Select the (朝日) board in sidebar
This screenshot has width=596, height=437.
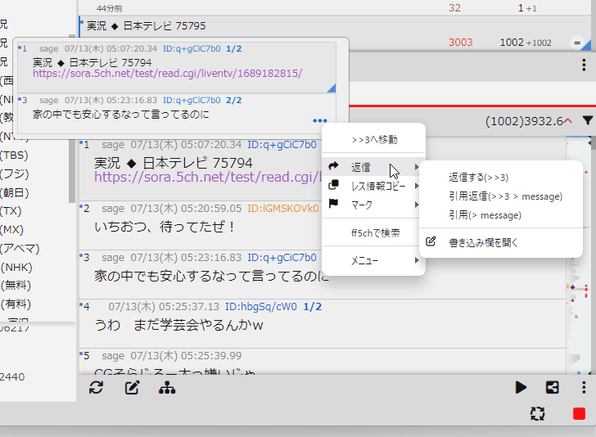pyautogui.click(x=14, y=192)
